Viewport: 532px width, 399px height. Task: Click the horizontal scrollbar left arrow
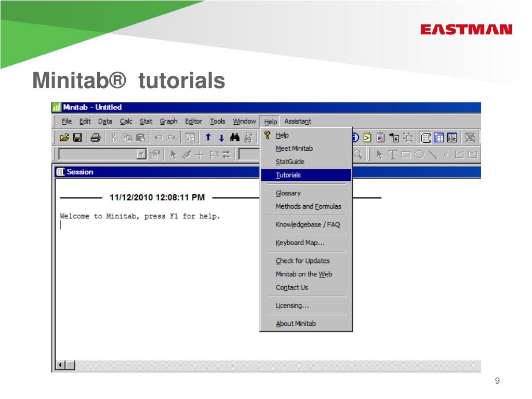[60, 365]
